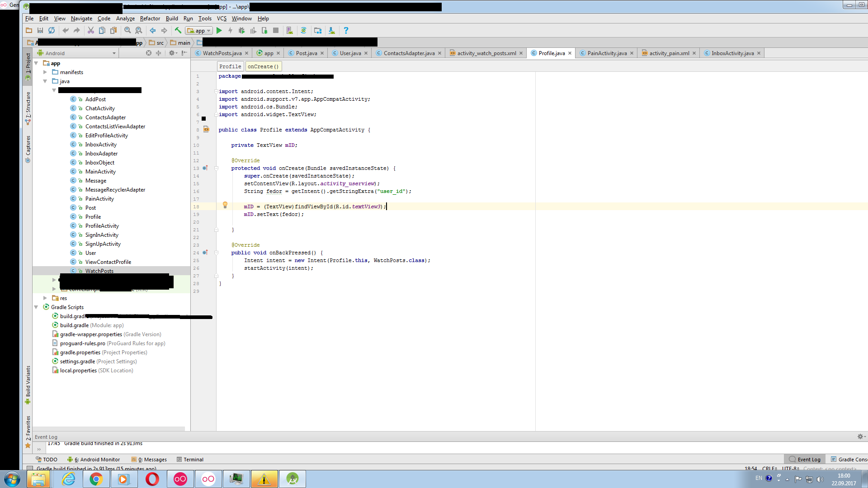Select the EditProfileActivity class

tap(106, 136)
